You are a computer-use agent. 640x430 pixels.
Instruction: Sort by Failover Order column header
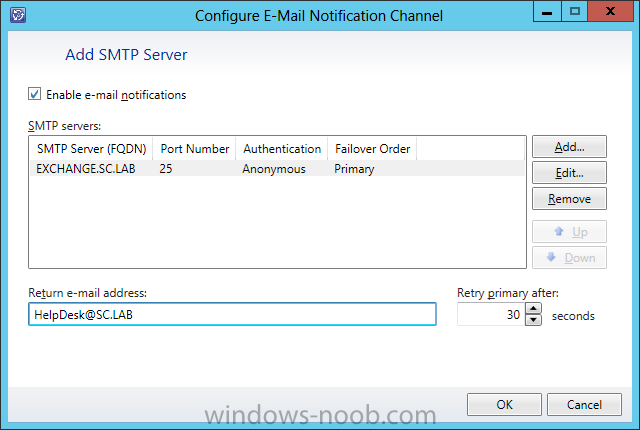372,149
